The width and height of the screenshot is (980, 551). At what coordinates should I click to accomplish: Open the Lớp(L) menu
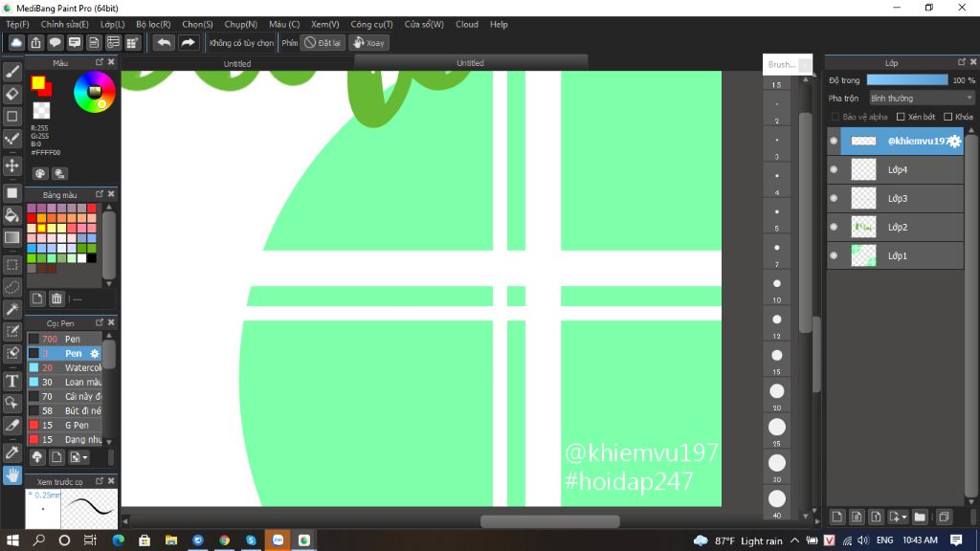[x=113, y=24]
